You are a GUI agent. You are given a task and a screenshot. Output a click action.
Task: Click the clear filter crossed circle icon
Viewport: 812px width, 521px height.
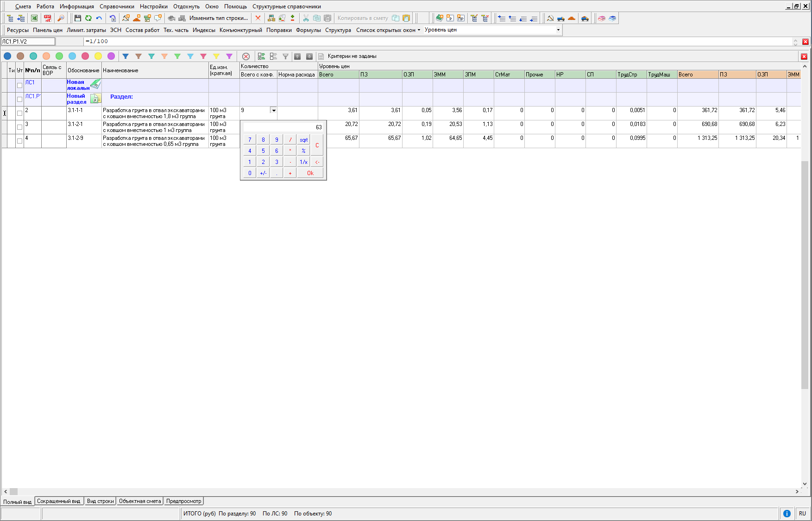tap(246, 56)
